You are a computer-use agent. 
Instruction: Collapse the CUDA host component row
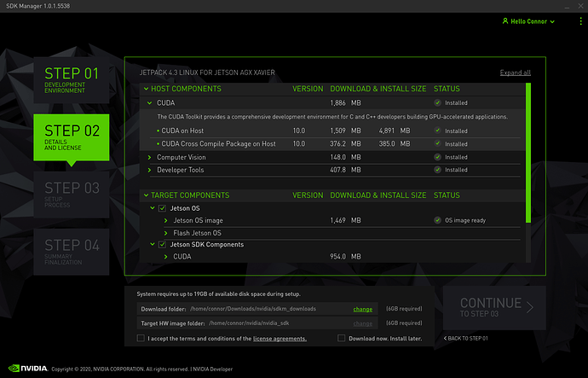point(150,103)
